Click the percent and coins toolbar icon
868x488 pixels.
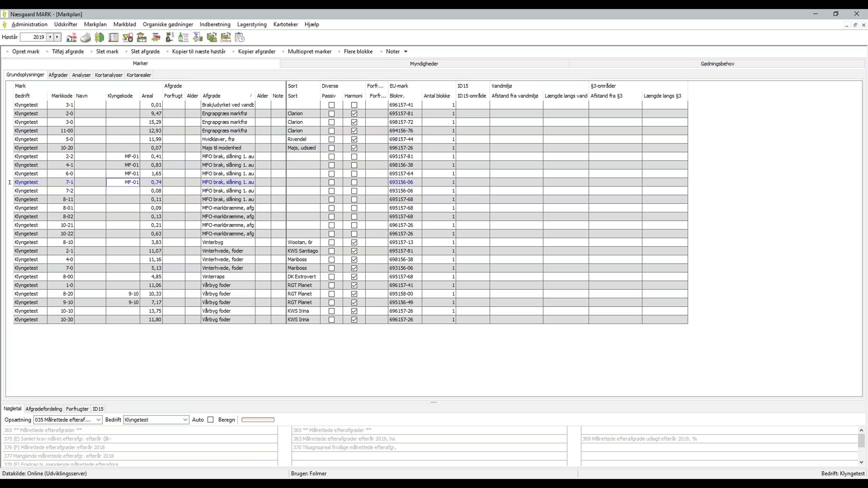click(x=198, y=37)
